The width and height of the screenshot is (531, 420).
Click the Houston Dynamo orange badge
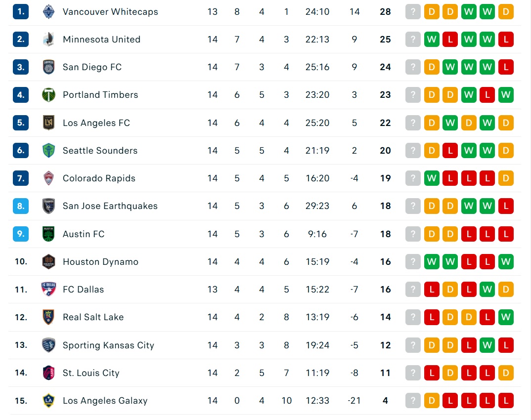point(49,261)
